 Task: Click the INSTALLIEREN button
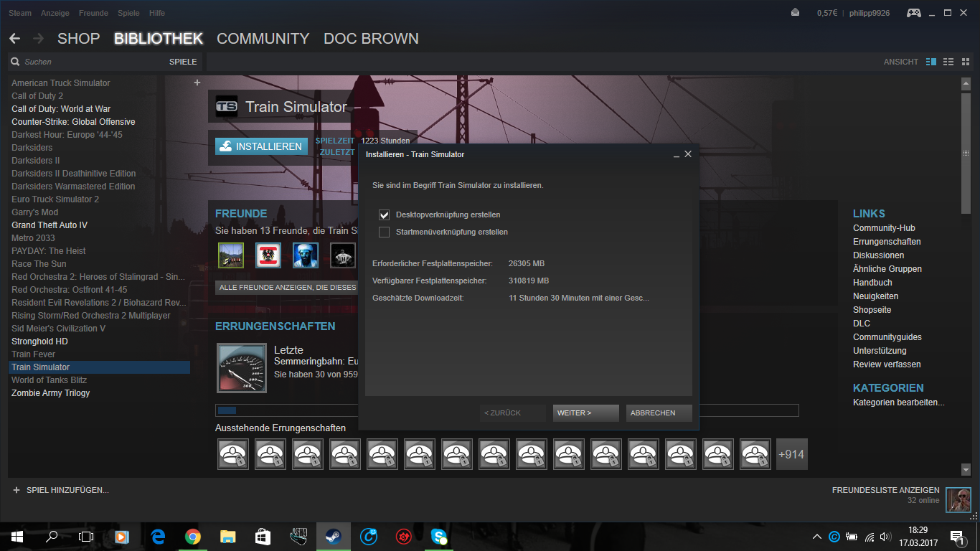pos(261,146)
